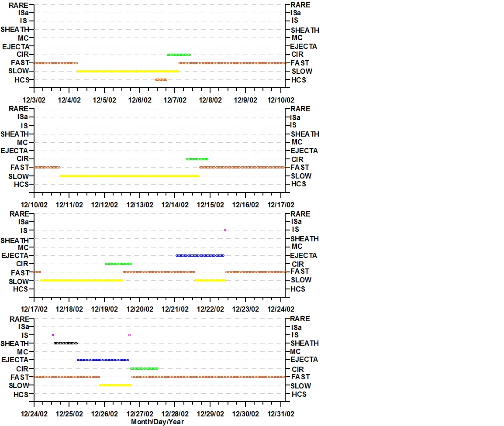
Task: Click the FAST segment beginning at 12/3/02
Action: coord(55,63)
